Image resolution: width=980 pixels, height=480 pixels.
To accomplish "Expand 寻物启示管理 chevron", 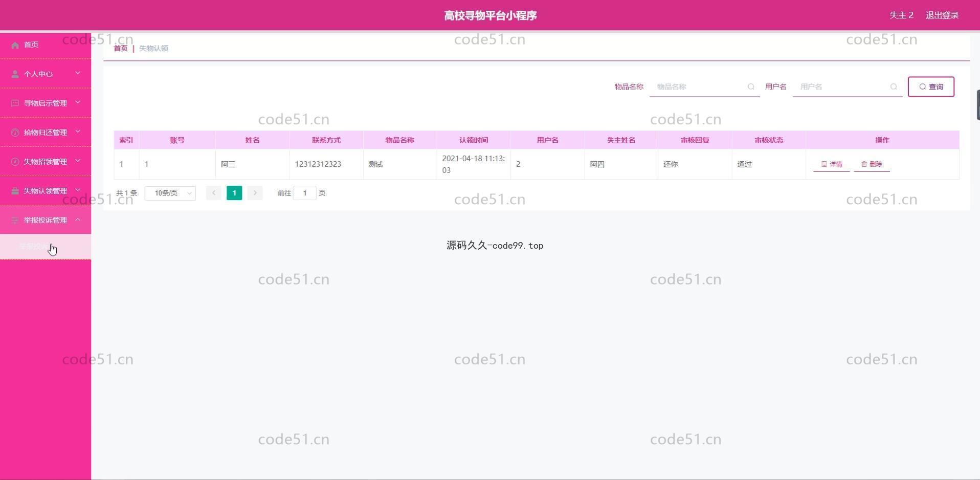I will (78, 102).
